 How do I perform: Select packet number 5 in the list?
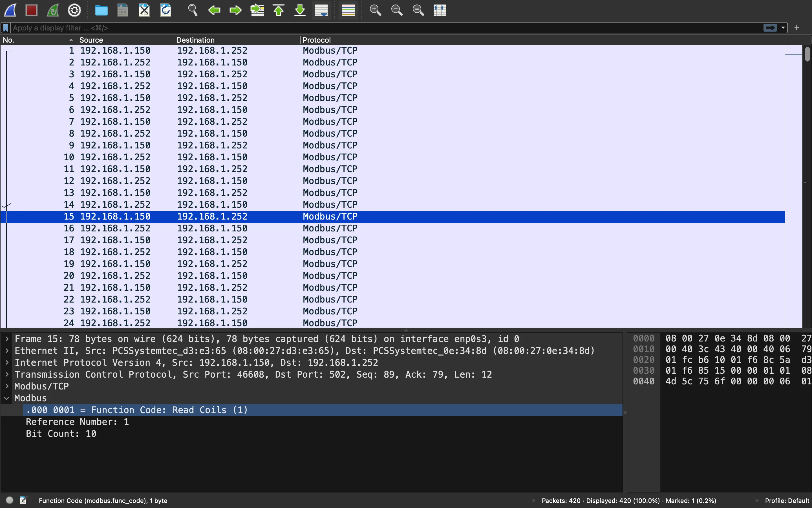[x=392, y=98]
